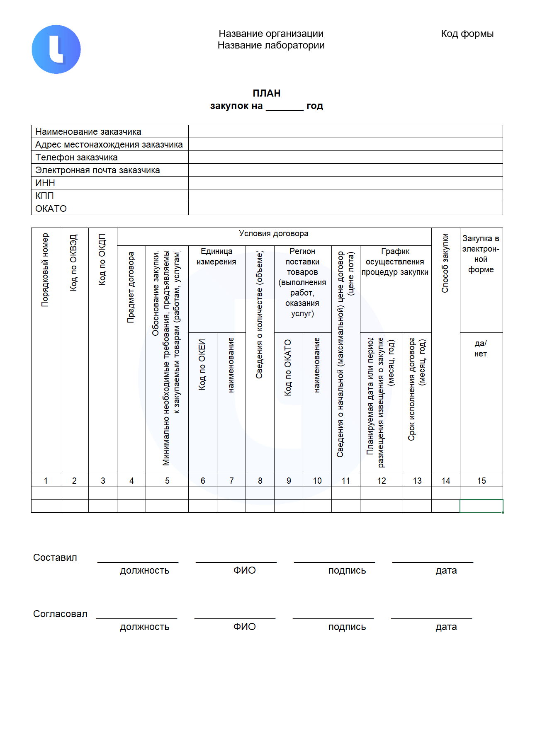Click 'ФИО' line in Составил row
The image size is (535, 756).
(236, 562)
